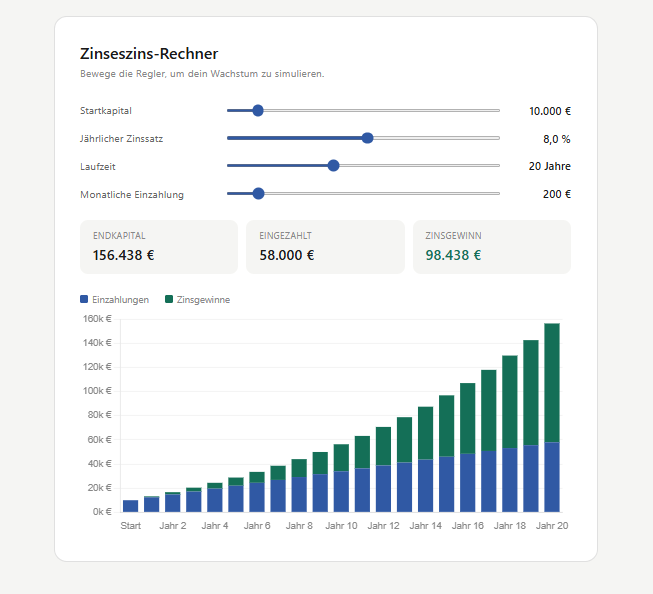This screenshot has width=653, height=594.
Task: Click the green Zinsgewinne legend color square
Action: (x=169, y=299)
